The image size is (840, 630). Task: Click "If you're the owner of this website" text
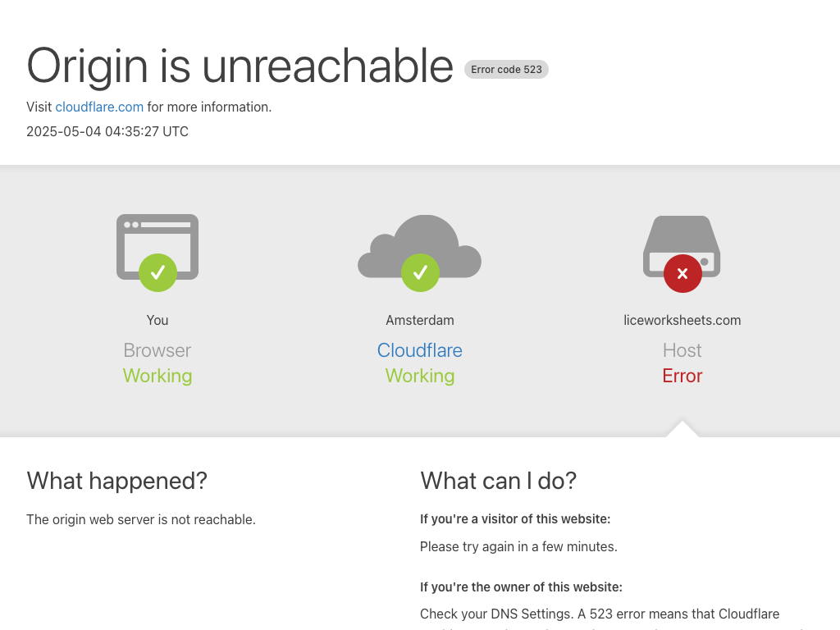point(521,587)
